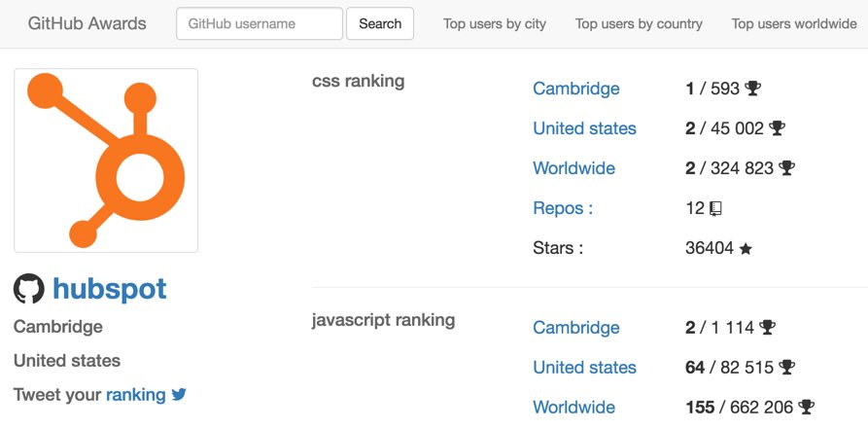Image resolution: width=868 pixels, height=429 pixels.
Task: Open Cambridge link under css ranking
Action: [x=575, y=89]
